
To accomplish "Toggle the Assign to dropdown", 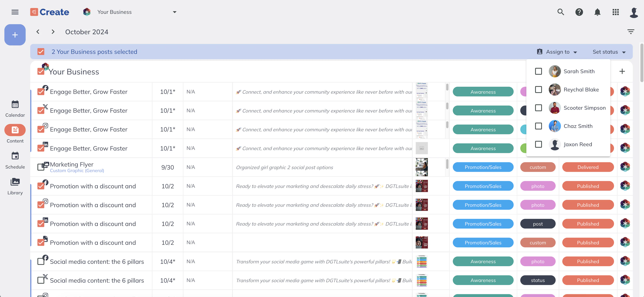I will [x=557, y=52].
